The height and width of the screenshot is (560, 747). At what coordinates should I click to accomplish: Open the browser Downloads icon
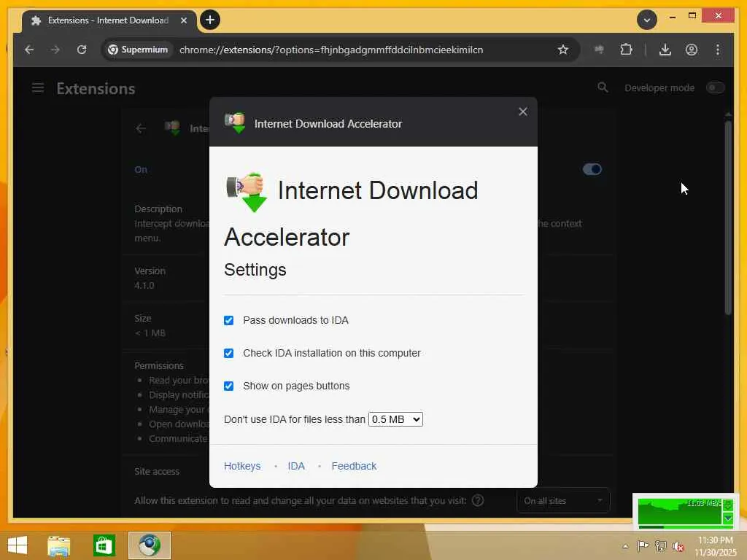point(665,50)
